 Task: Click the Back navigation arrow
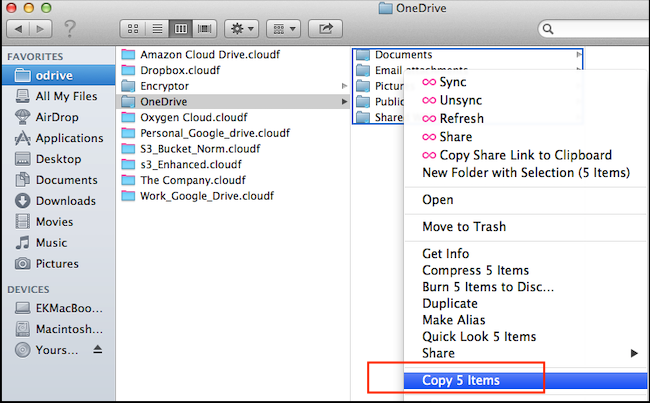[x=21, y=28]
